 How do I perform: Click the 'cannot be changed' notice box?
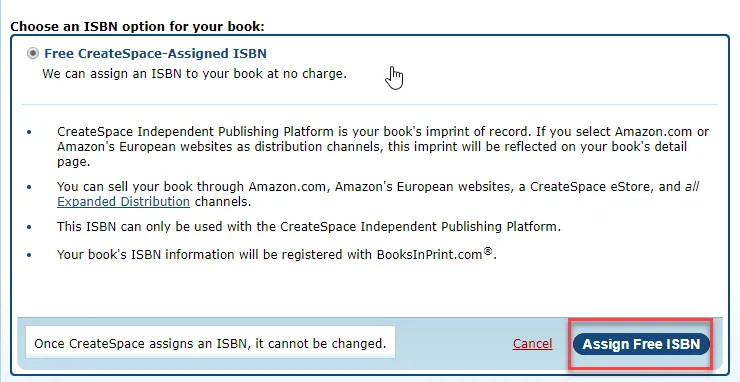[210, 343]
